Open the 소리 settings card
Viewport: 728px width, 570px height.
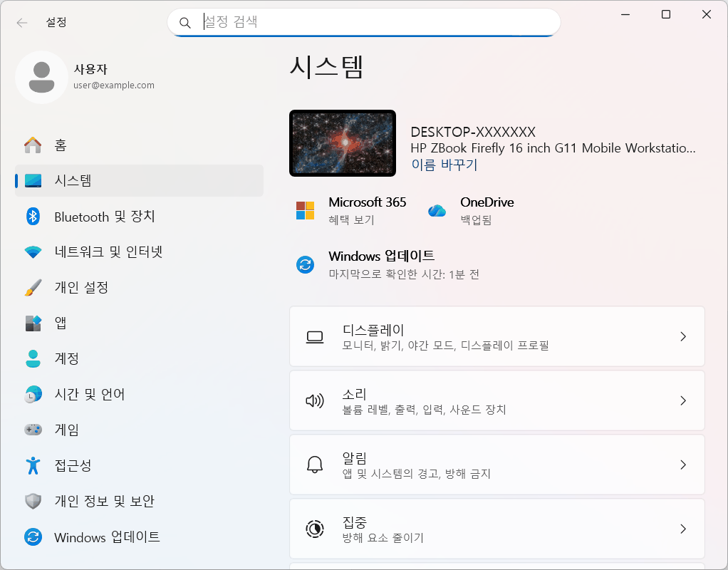click(496, 400)
